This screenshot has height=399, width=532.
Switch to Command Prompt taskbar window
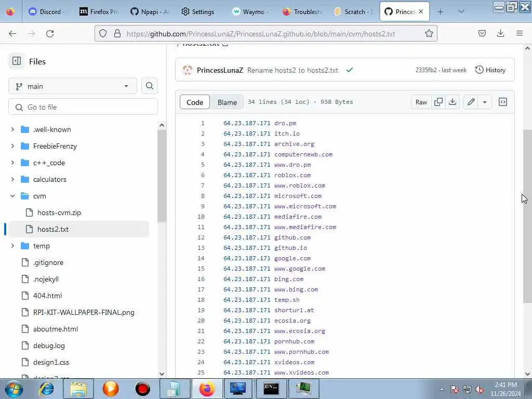pos(271,389)
